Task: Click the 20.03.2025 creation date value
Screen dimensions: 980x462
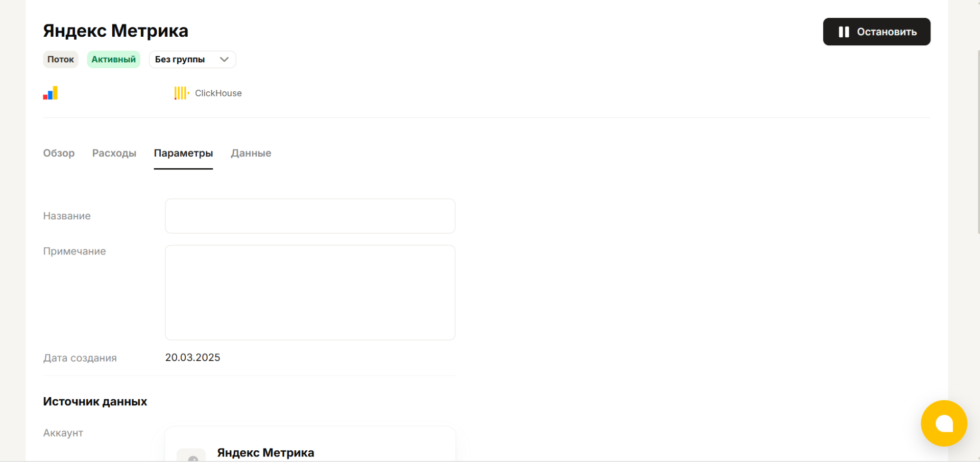Action: pos(192,357)
